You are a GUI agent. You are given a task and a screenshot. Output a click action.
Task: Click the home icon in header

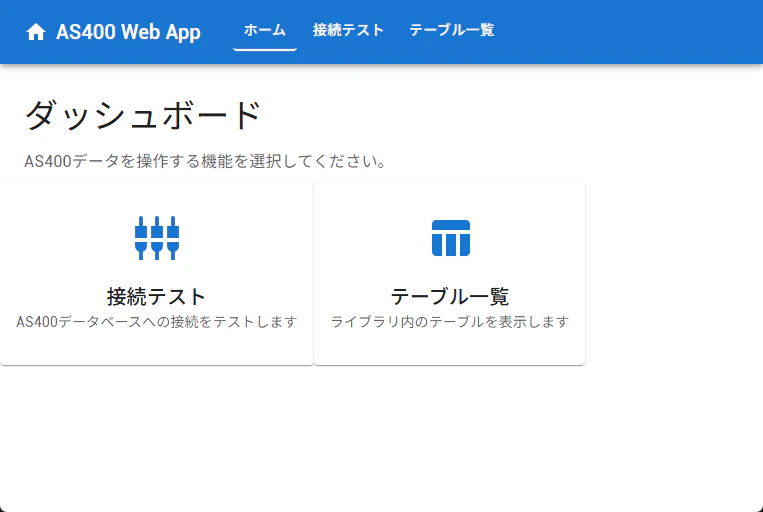36,32
